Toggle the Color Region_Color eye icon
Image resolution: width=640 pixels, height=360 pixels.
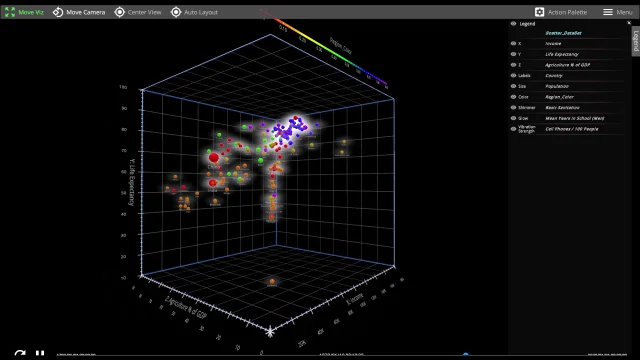point(513,97)
